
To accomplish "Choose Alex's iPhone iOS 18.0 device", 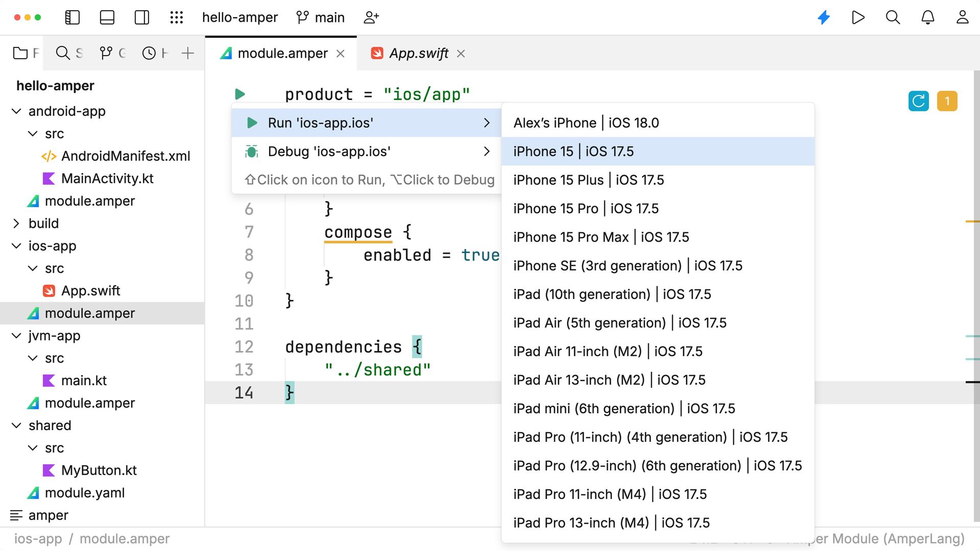I will pos(658,123).
